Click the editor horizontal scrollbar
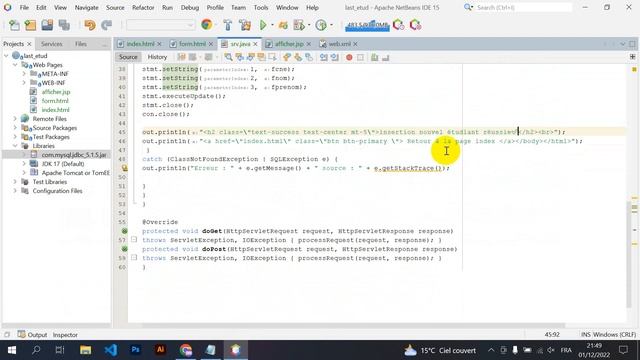This screenshot has height=360, width=640. (x=353, y=325)
